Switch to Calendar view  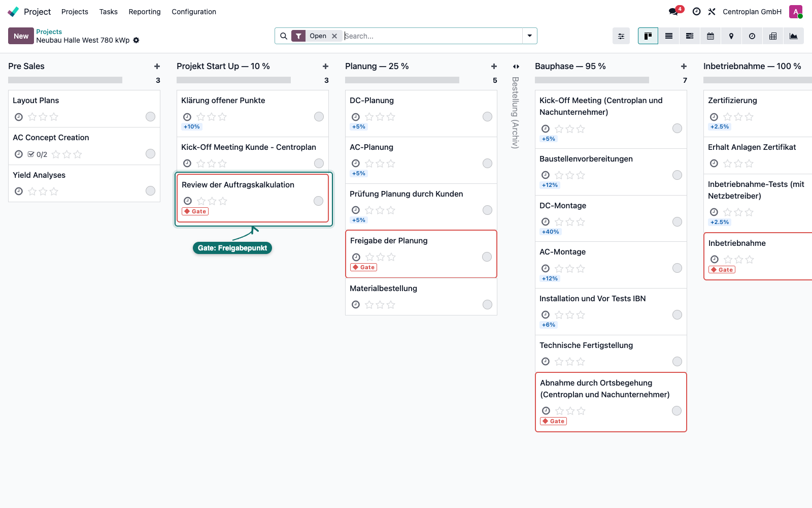710,36
